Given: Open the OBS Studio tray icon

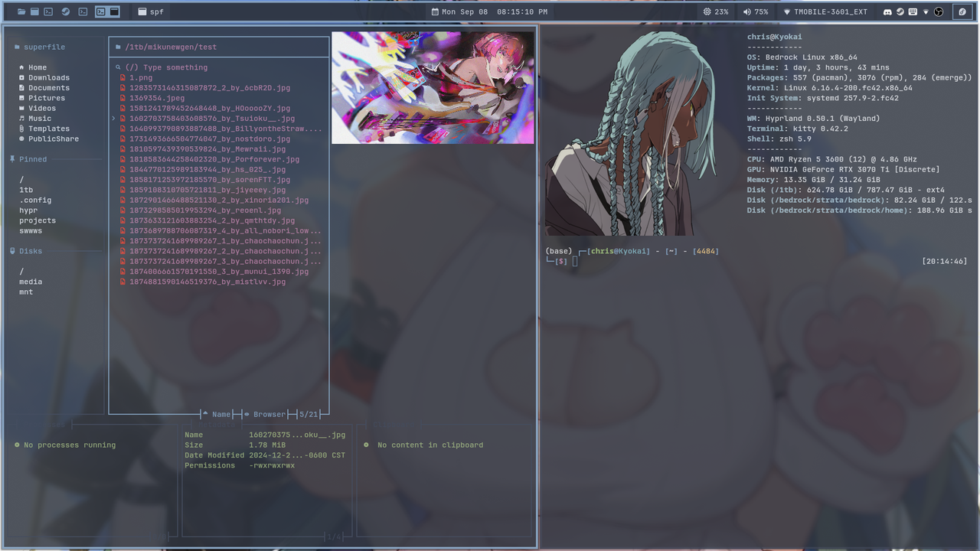Looking at the screenshot, I should 939,11.
